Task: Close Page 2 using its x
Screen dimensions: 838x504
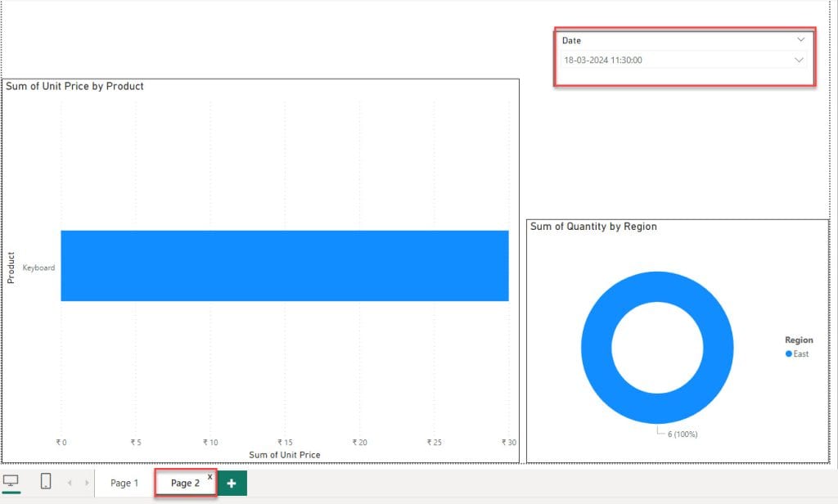Action: (210, 476)
